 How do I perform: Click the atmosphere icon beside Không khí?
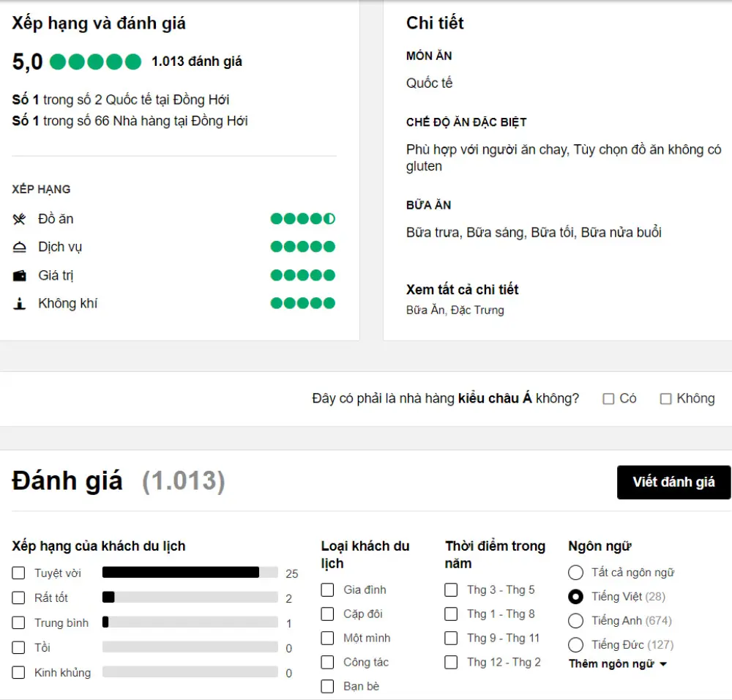coord(19,304)
